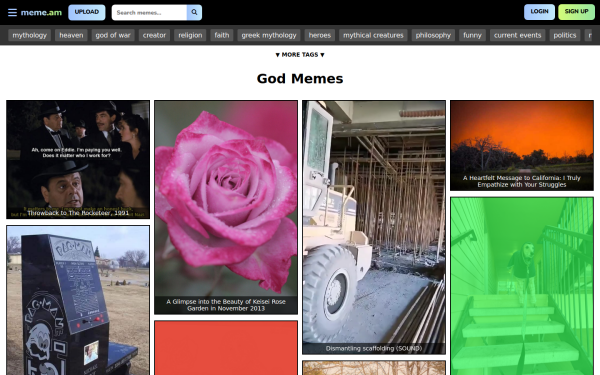Select the religion tag

coord(190,35)
